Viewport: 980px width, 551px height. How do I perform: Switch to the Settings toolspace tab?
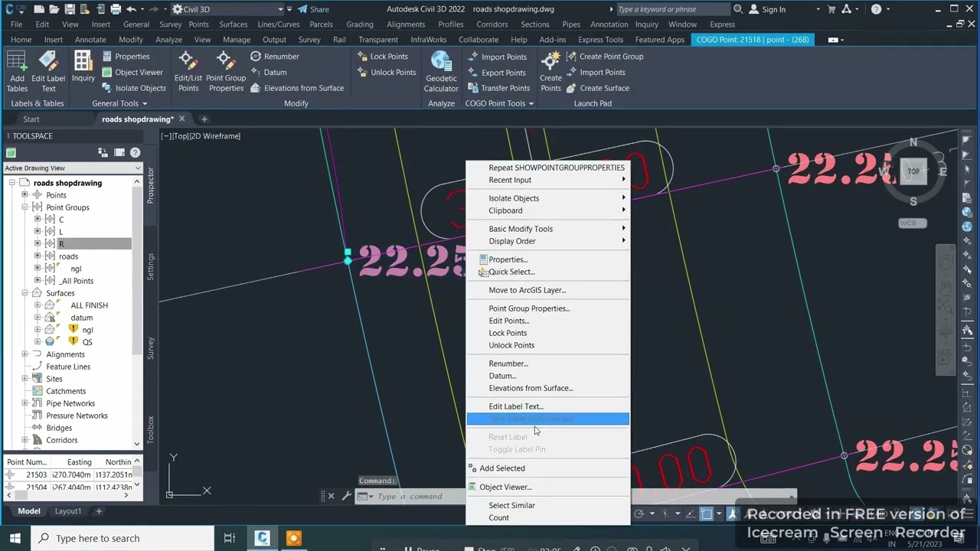[151, 266]
